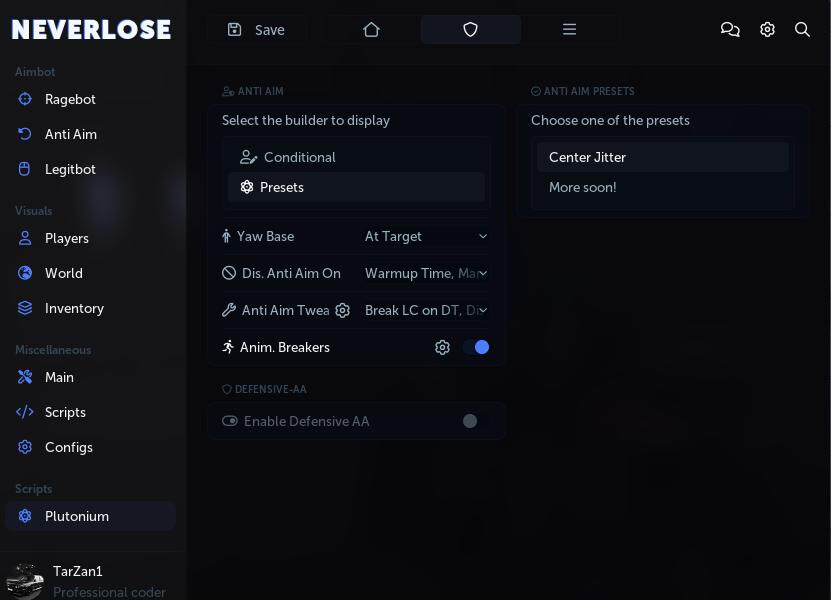831x600 pixels.
Task: Click the Anti Aim Tweaks wrench icon
Action: [x=229, y=310]
